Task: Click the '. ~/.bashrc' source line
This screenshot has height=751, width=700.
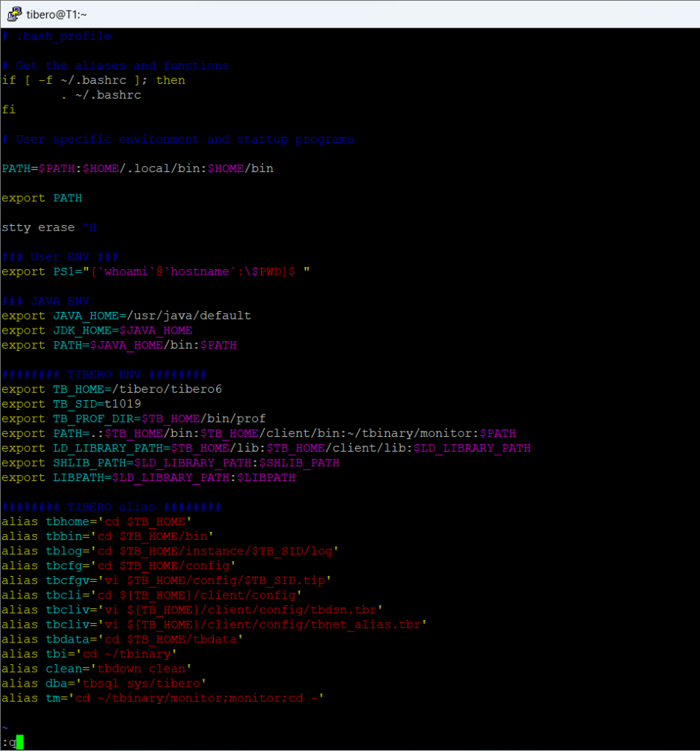Action: tap(101, 95)
